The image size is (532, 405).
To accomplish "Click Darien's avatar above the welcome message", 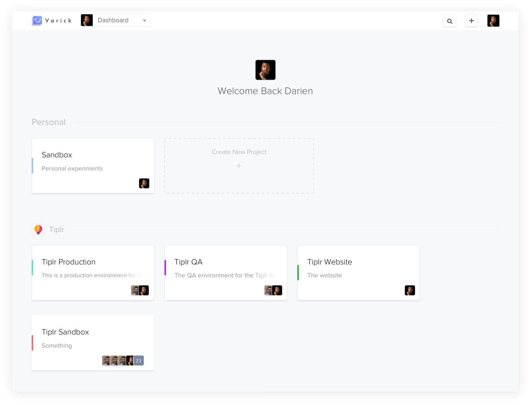I will pos(265,70).
